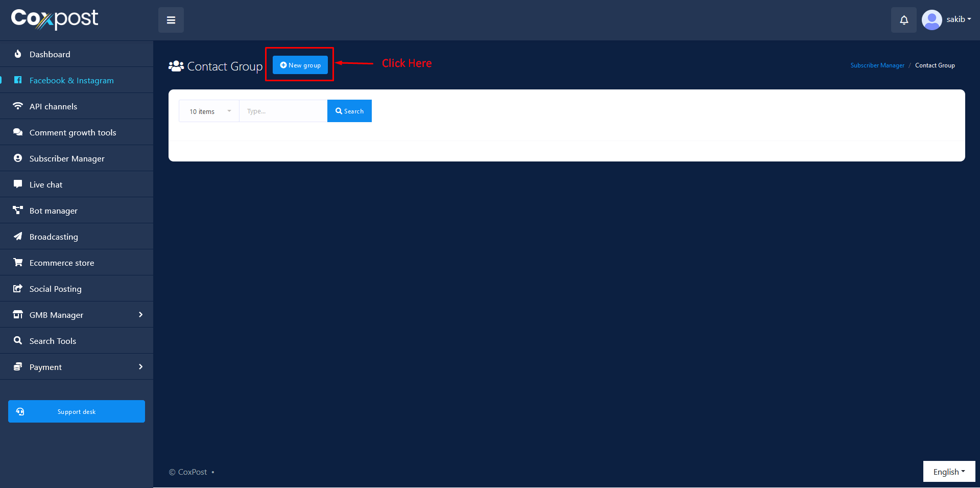Click the Bot manager flow icon
Viewport: 980px width, 488px height.
18,211
